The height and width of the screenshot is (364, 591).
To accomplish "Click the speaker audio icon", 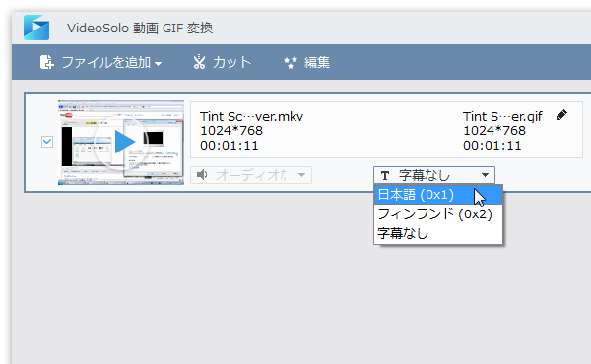I will coord(202,175).
